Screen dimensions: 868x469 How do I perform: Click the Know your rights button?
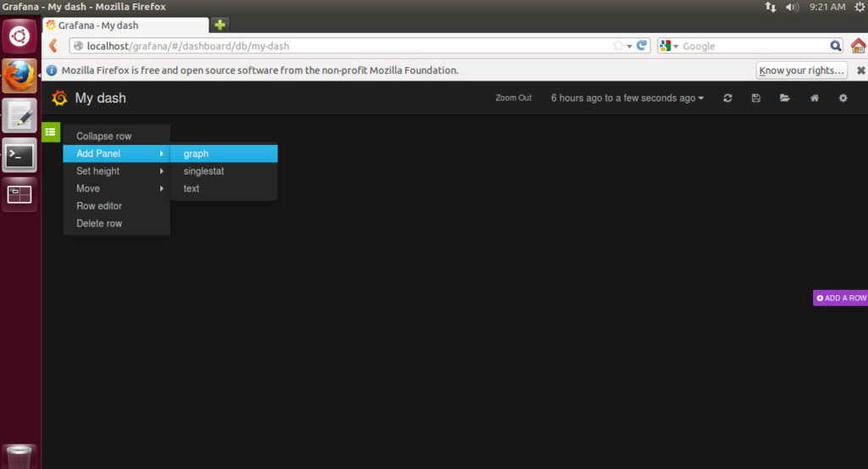pyautogui.click(x=801, y=70)
